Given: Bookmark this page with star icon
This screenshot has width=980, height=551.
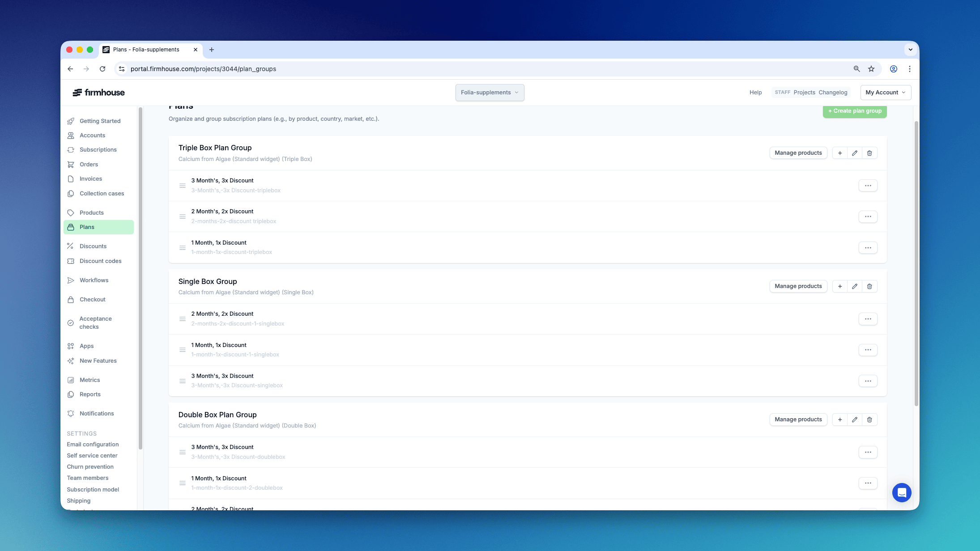Looking at the screenshot, I should click(x=871, y=69).
